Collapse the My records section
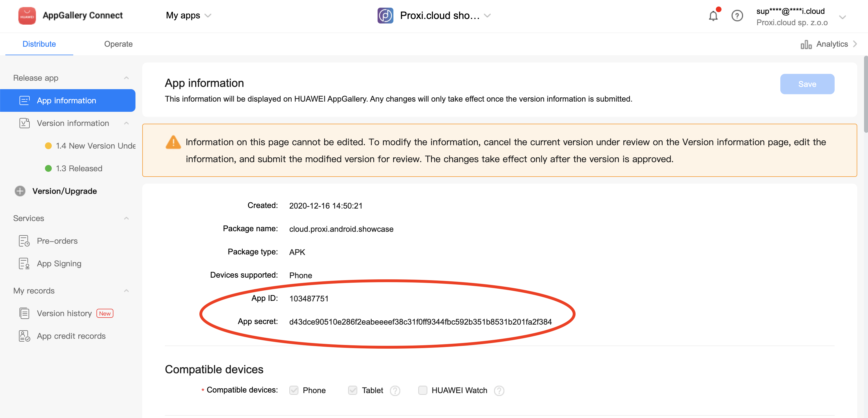This screenshot has height=418, width=868. 126,291
